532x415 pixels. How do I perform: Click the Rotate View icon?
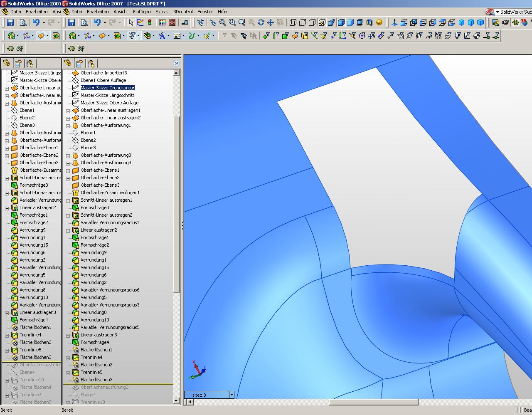point(261,22)
